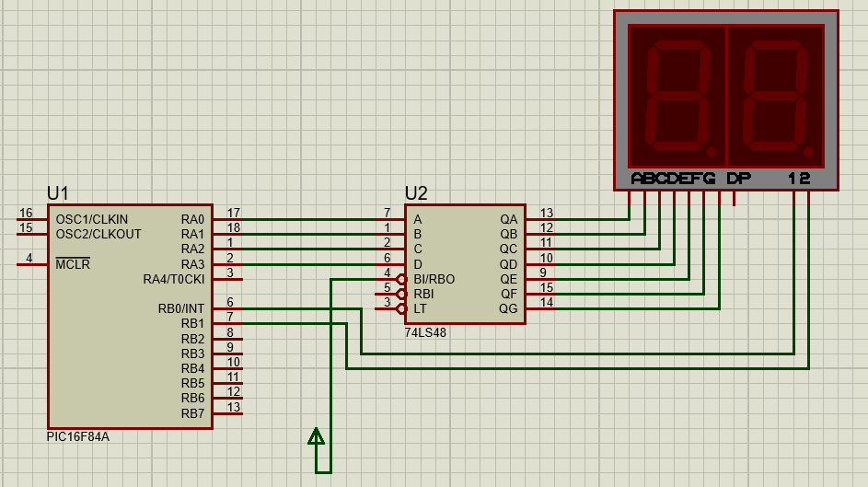Click the QD output label on U2

click(508, 264)
